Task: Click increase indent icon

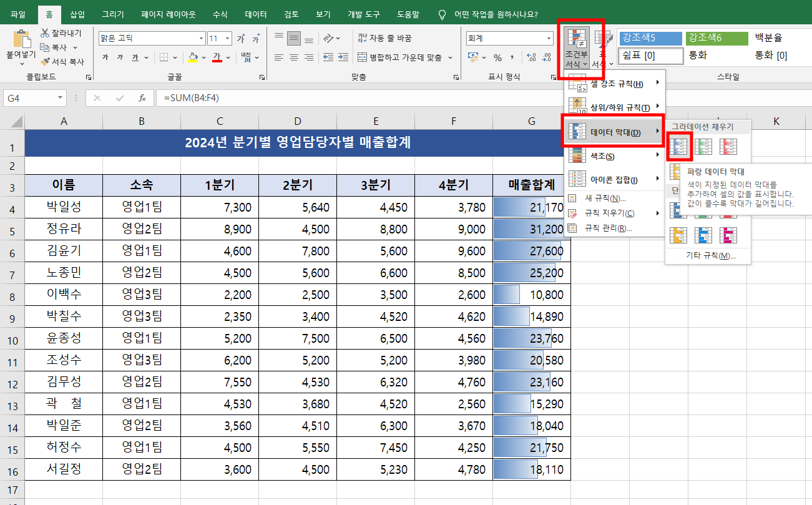Action: (x=343, y=57)
